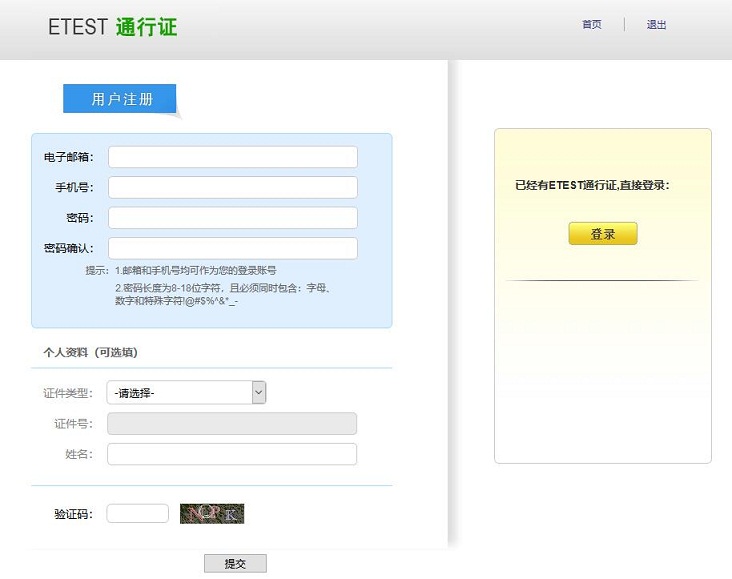Click the ETEST 通行证 logo
The height and width of the screenshot is (579, 732).
tap(112, 27)
